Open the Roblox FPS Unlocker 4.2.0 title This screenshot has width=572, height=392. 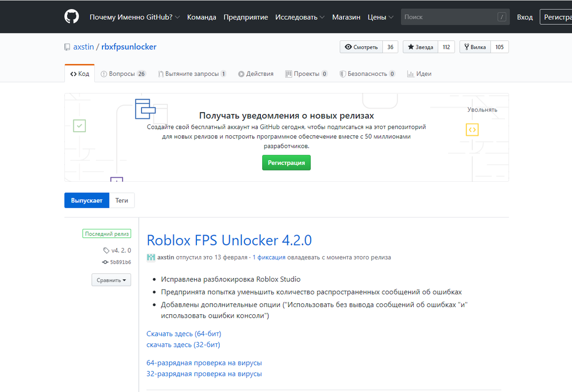[229, 240]
